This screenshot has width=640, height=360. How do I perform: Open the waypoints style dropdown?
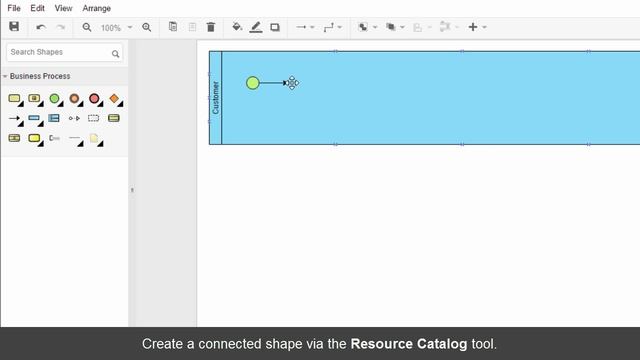332,27
